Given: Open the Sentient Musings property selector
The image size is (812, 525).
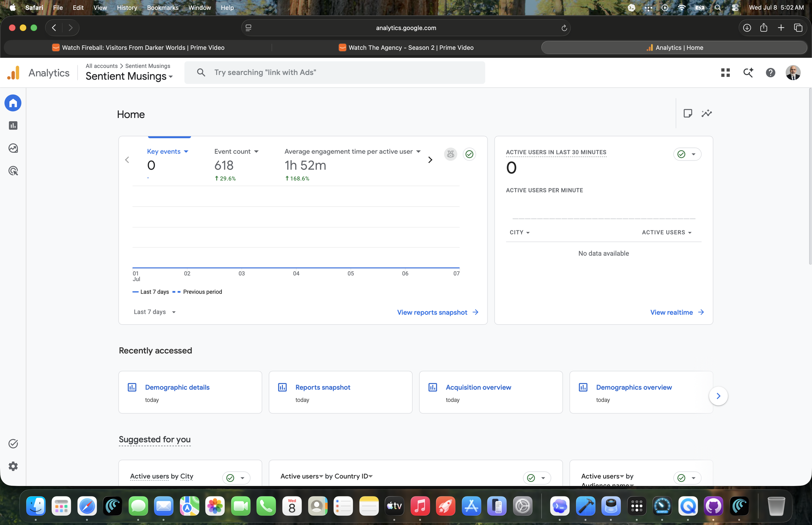Looking at the screenshot, I should tap(129, 76).
